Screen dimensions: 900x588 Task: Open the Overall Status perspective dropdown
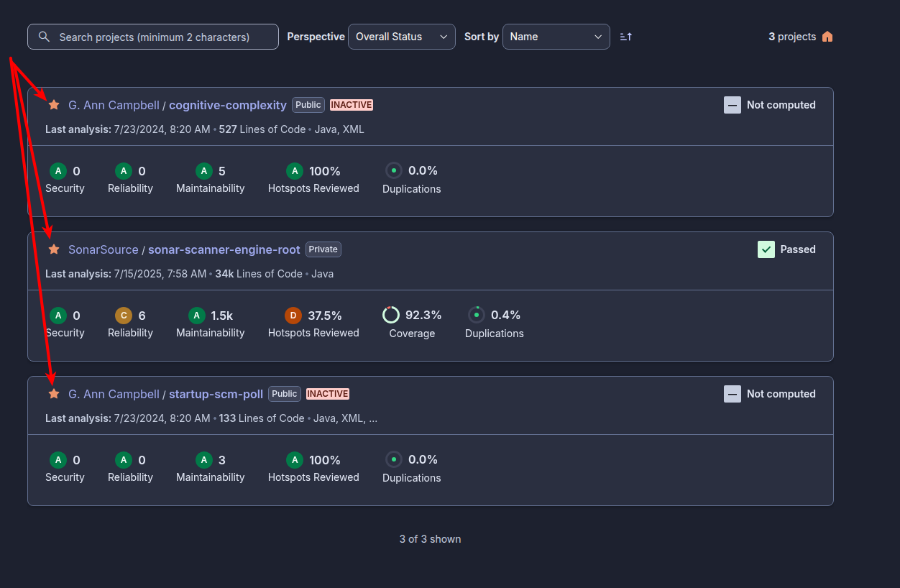click(402, 37)
